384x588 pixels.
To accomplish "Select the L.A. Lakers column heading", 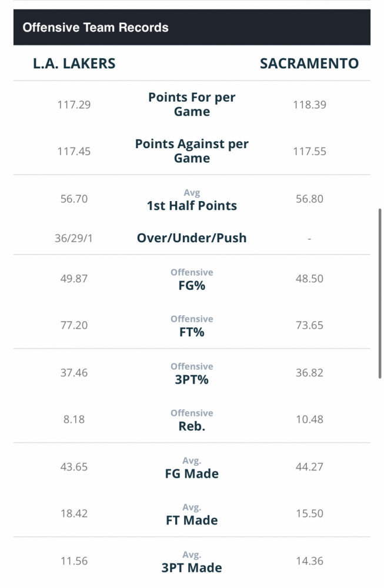I will click(x=74, y=64).
